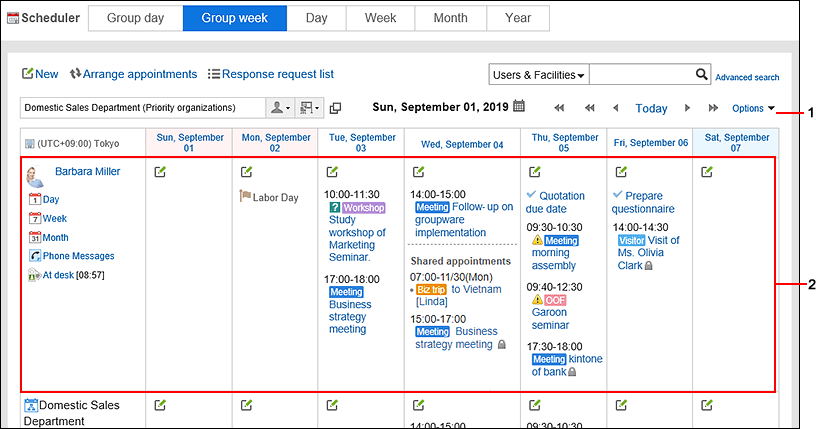This screenshot has height=429, width=816.
Task: Select the Group week tab
Action: pos(235,18)
